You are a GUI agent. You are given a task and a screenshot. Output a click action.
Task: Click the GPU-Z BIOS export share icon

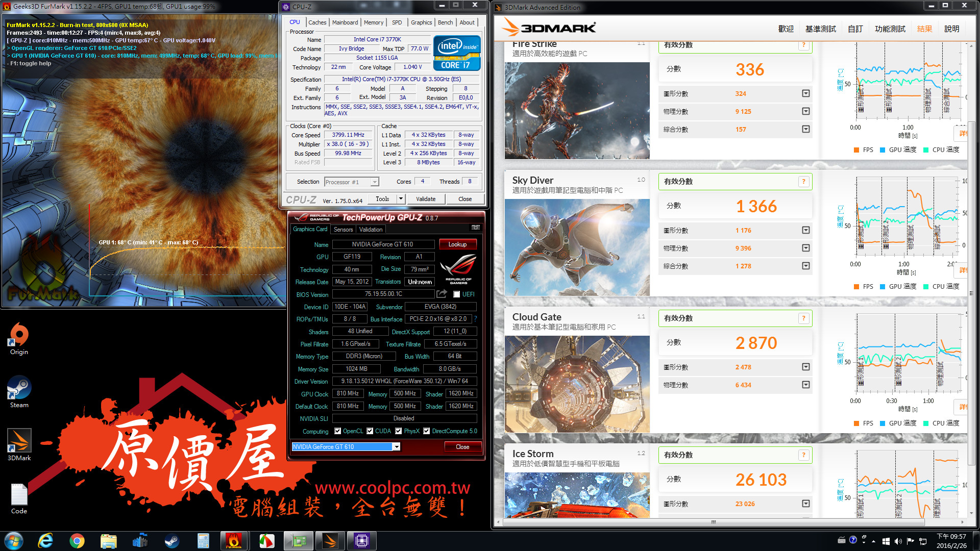(x=442, y=294)
